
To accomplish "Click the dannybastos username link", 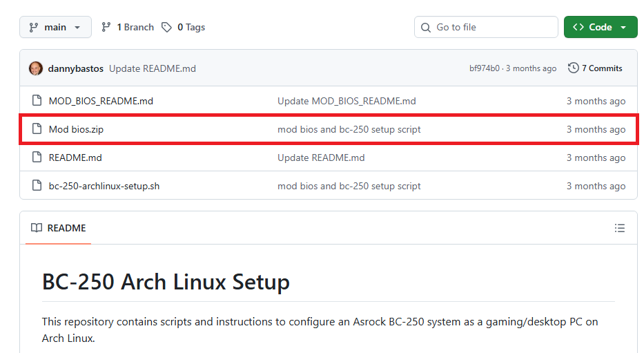I will click(x=76, y=68).
